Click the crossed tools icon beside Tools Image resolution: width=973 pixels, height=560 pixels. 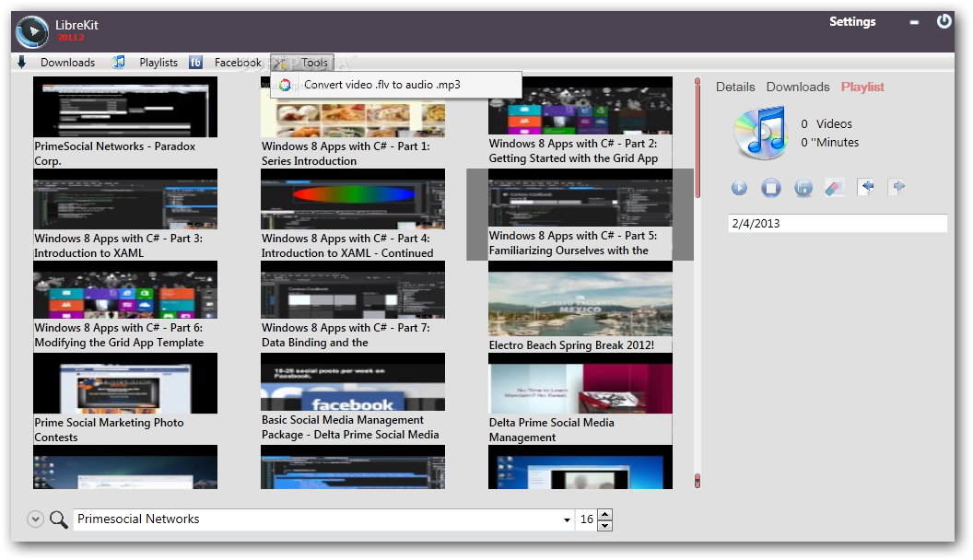click(x=281, y=63)
